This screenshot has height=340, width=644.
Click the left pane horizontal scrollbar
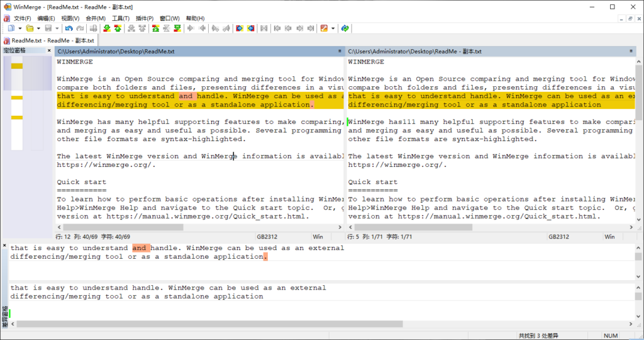189,227
